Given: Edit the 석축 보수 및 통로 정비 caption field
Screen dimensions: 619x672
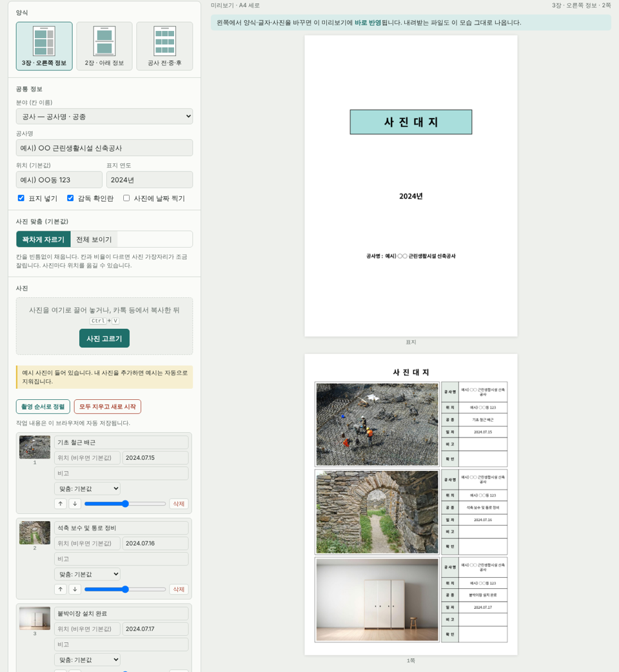Looking at the screenshot, I should (121, 528).
